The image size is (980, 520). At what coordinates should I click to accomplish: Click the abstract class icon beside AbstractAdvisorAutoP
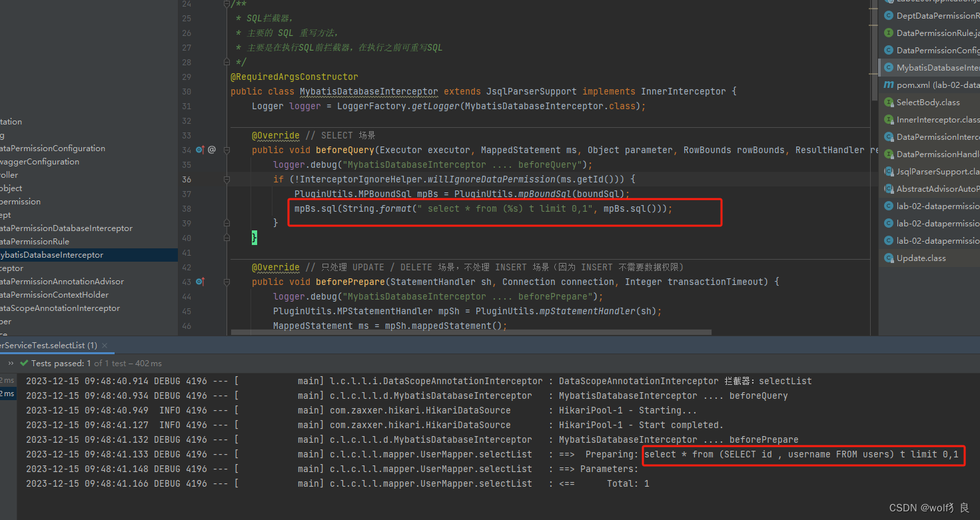[x=889, y=188]
